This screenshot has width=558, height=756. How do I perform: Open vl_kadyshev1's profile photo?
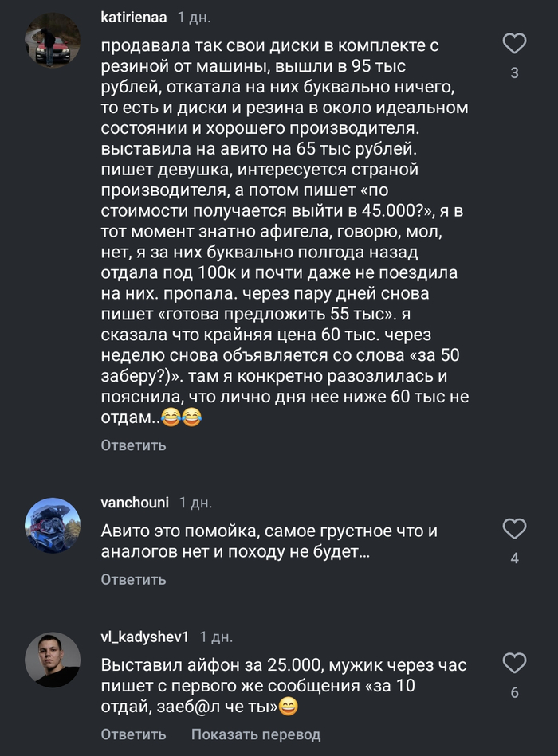coord(53,660)
